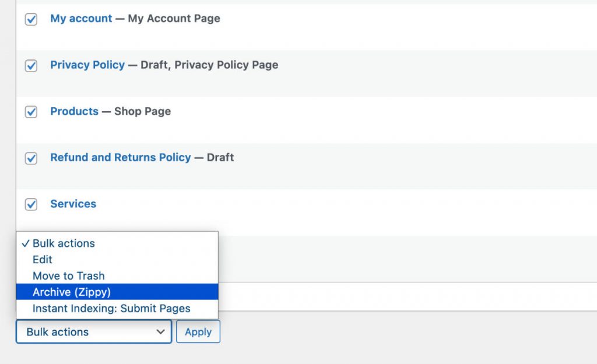Open the Products page link

[x=74, y=111]
